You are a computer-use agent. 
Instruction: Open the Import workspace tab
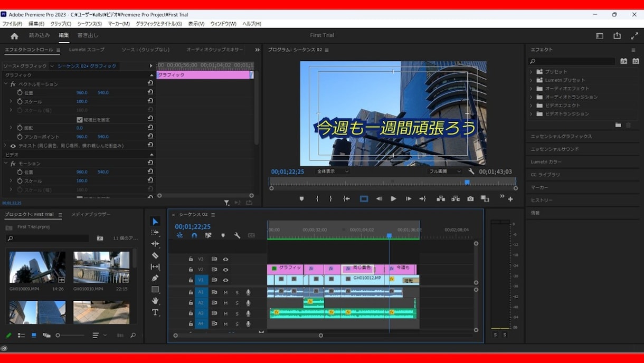pyautogui.click(x=40, y=35)
